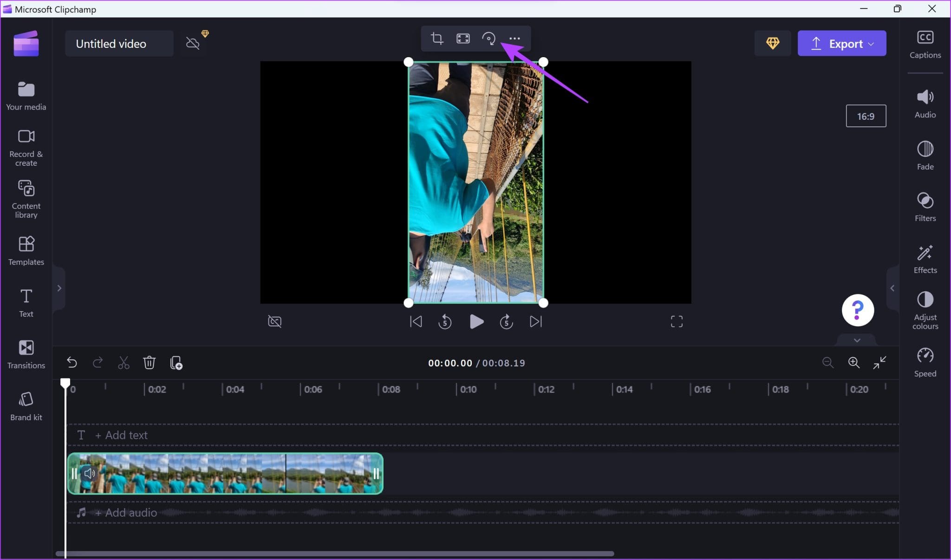Rename the Untitled video title field
Viewport: 951px width, 560px height.
[119, 44]
